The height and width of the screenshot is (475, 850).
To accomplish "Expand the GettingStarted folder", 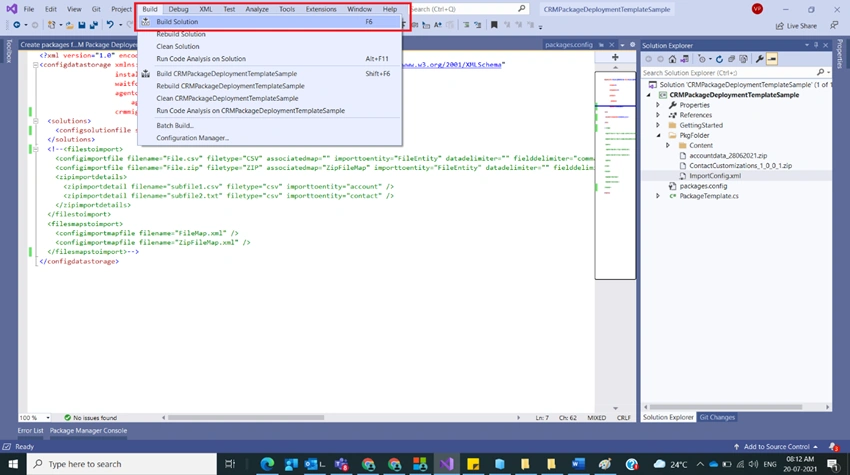I will 658,125.
